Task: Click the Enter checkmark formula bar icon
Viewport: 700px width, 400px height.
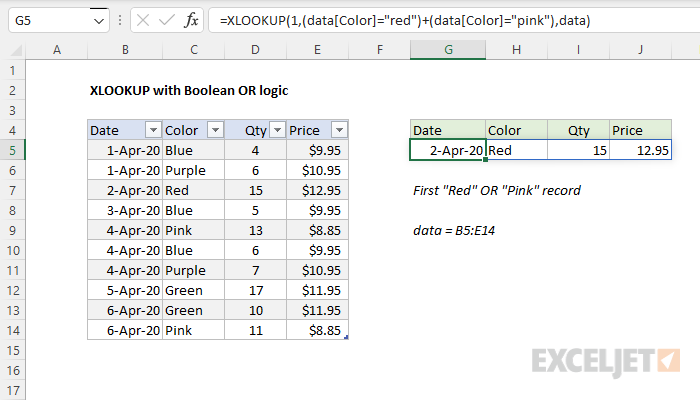Action: [167, 21]
